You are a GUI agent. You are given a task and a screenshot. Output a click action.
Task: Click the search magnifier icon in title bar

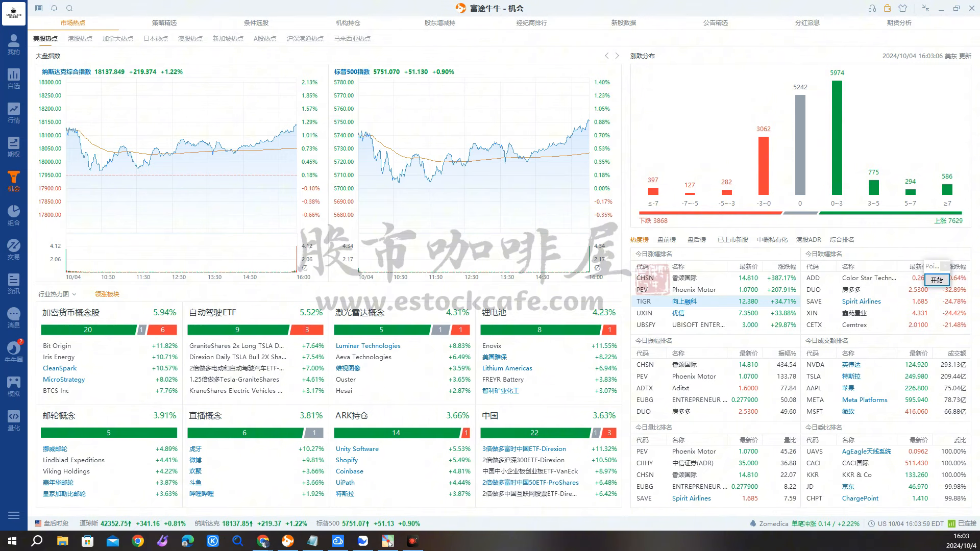coord(69,8)
